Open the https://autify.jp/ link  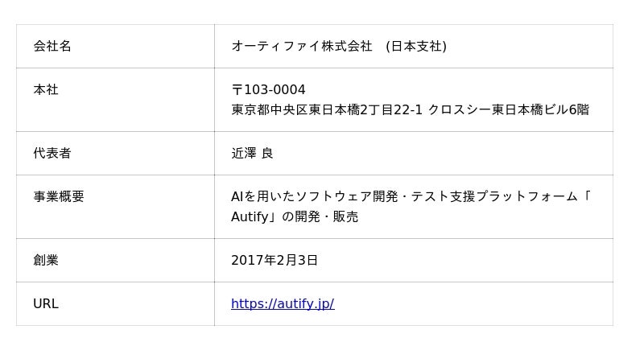[283, 304]
